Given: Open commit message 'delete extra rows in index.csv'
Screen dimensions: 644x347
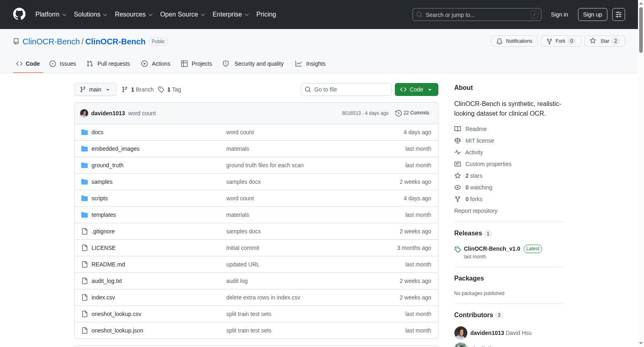Looking at the screenshot, I should point(263,297).
